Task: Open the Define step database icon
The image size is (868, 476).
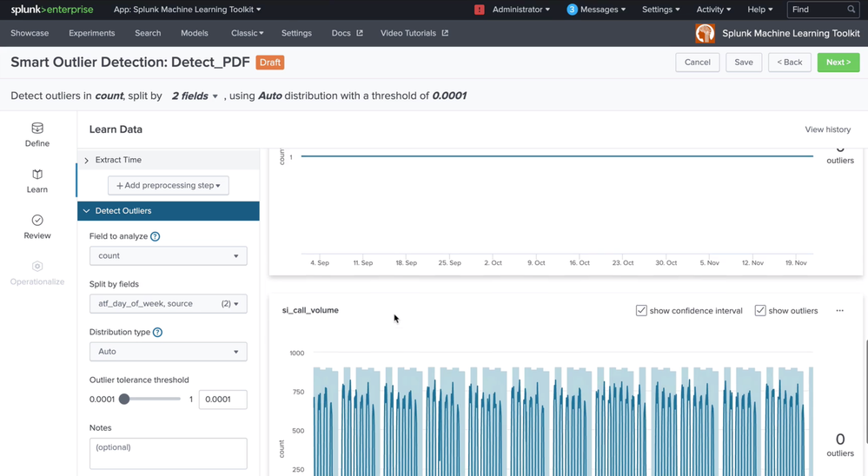Action: pyautogui.click(x=37, y=129)
